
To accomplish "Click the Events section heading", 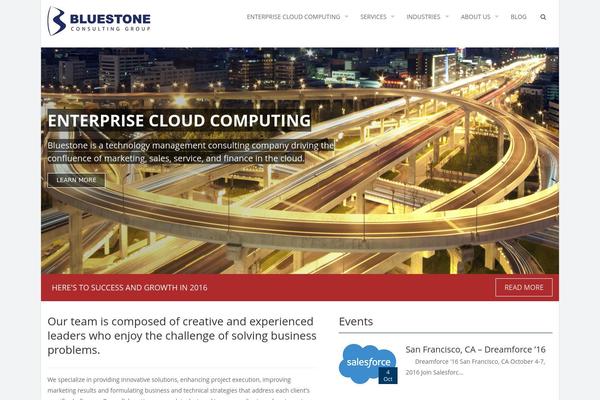I will 355,322.
